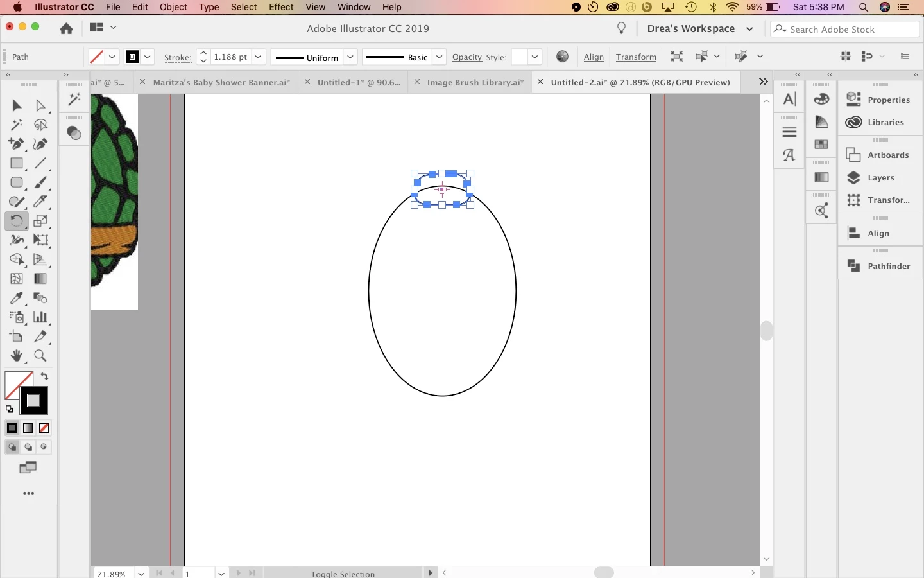The image size is (924, 578).
Task: Select the Scale tool
Action: (x=40, y=221)
